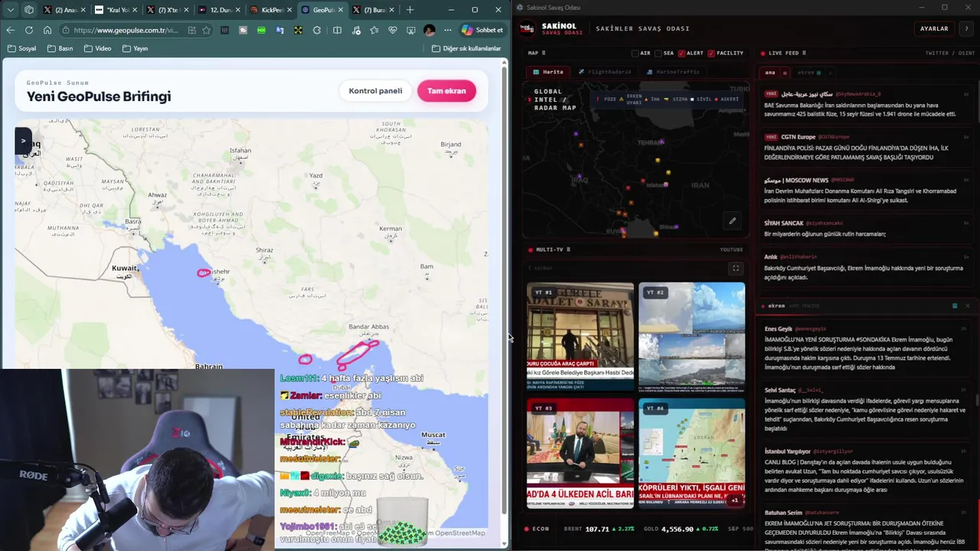Click the teal icon in ekrem panel header
Viewport: 980px width, 551px height.
point(955,306)
